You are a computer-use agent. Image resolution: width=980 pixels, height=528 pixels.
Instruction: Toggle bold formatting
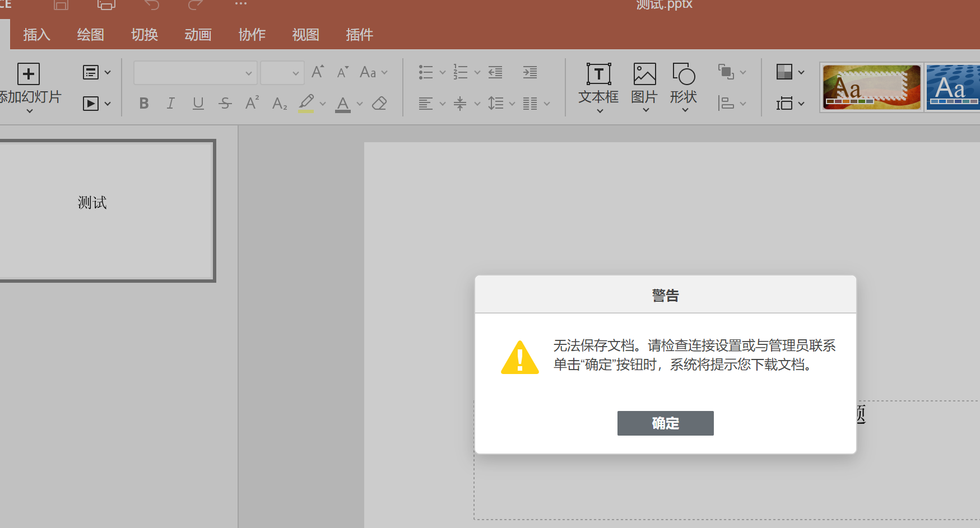[144, 104]
